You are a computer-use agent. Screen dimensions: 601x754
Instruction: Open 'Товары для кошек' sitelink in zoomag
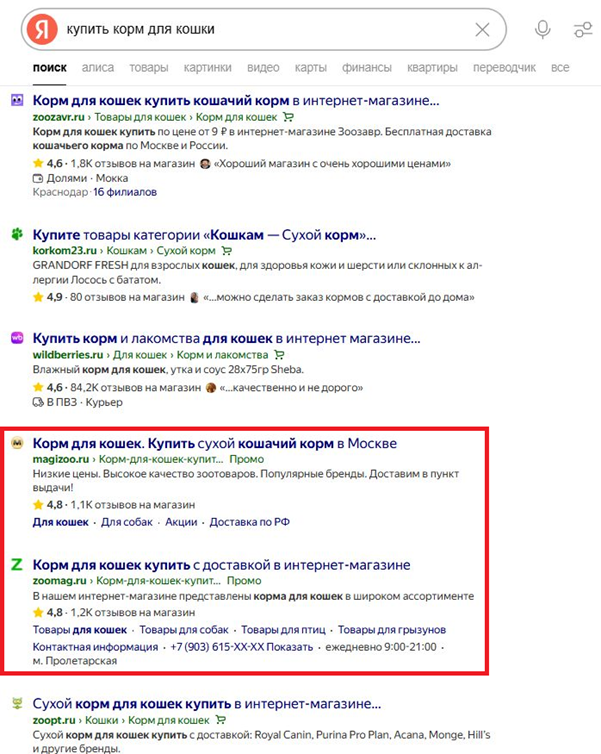pyautogui.click(x=80, y=630)
